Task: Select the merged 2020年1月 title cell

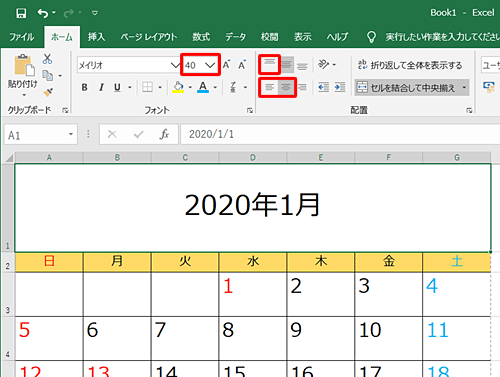Action: 253,207
